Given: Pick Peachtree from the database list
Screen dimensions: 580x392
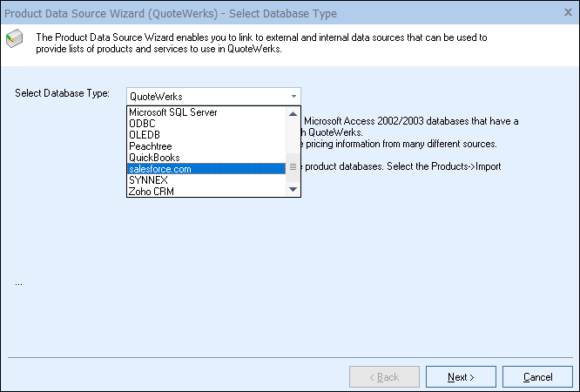Looking at the screenshot, I should (206, 146).
